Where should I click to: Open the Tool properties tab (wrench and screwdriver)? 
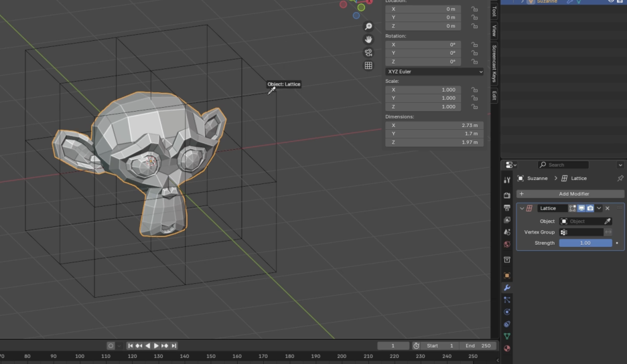[507, 180]
